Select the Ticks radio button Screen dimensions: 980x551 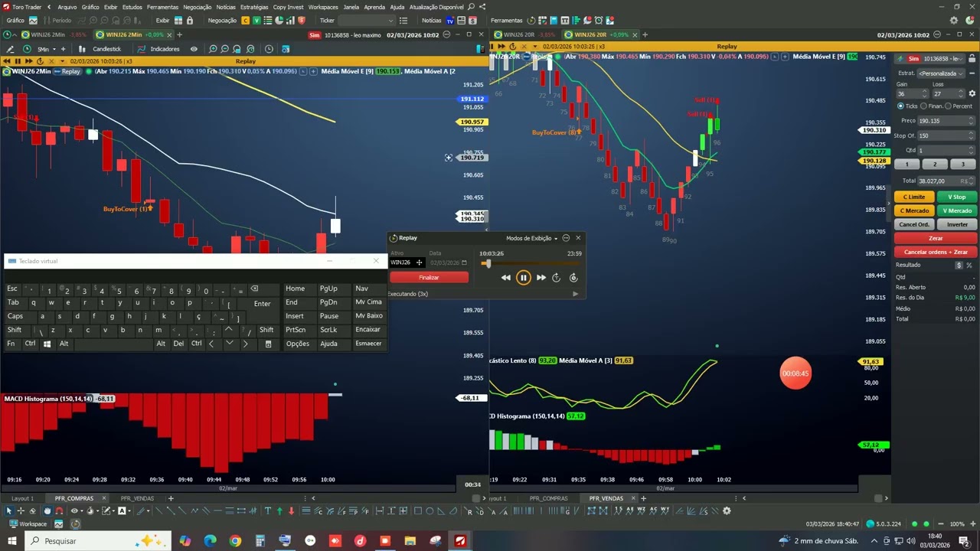tap(900, 106)
